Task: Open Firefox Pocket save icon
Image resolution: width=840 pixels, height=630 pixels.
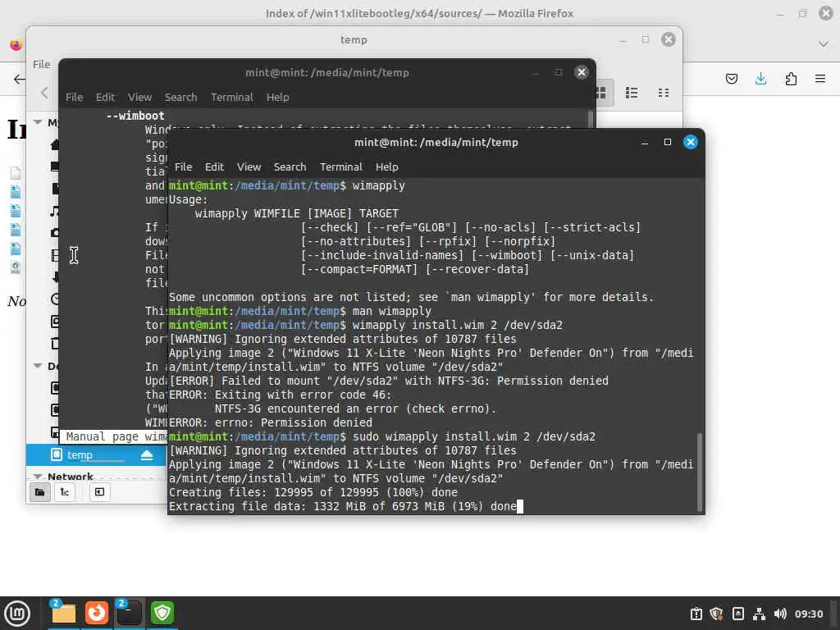Action: tap(731, 80)
